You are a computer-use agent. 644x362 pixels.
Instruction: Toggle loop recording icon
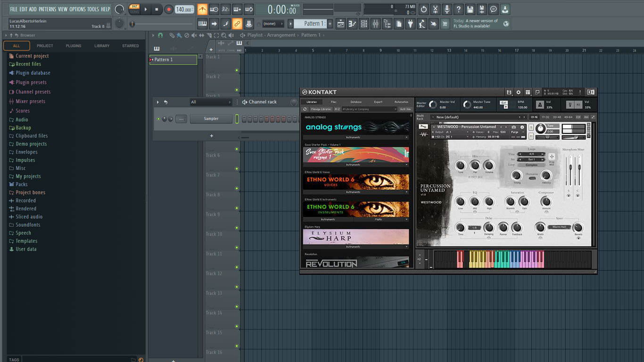tap(249, 9)
